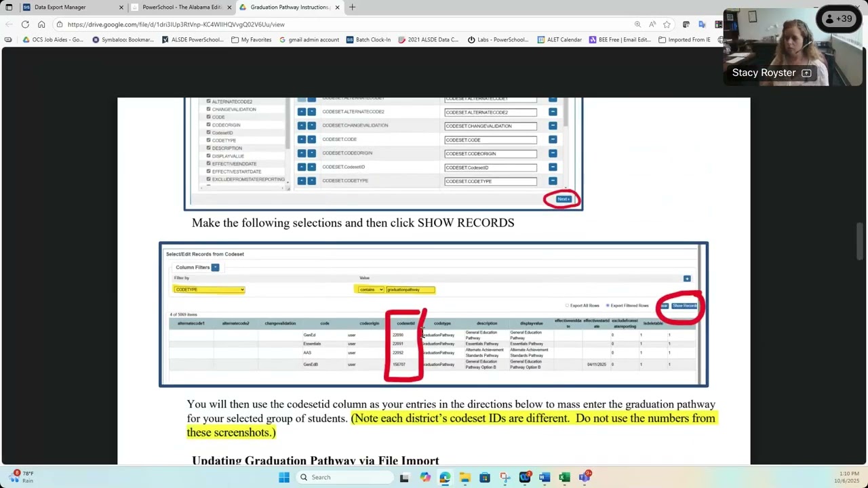Open the Labs - PowerSchool bookmark
Image resolution: width=868 pixels, height=488 pixels.
pyautogui.click(x=498, y=40)
